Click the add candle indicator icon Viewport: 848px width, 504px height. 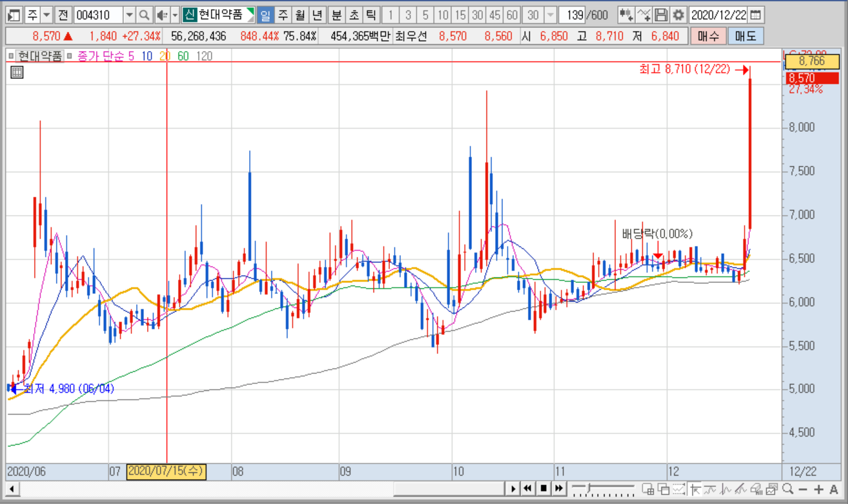[626, 15]
